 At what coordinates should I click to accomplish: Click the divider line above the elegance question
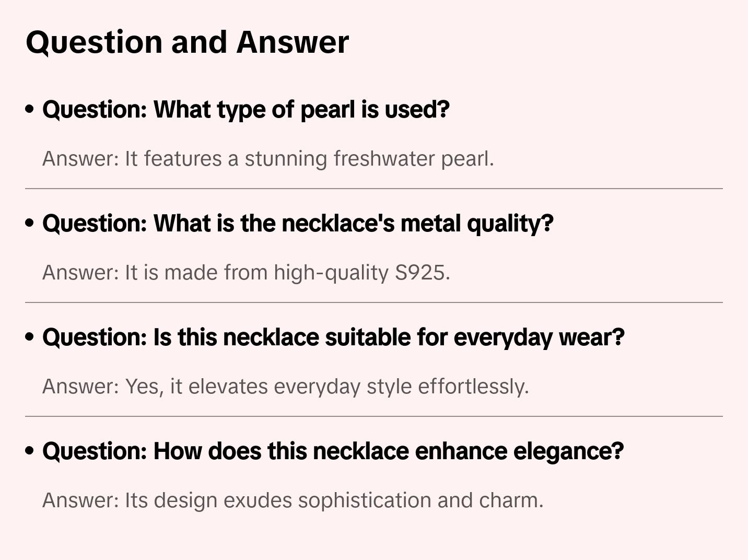click(x=374, y=416)
